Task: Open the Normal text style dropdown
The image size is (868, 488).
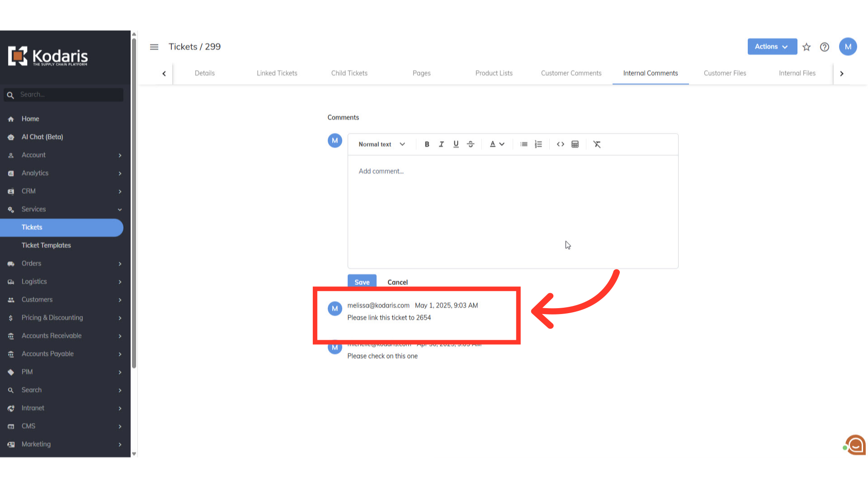Action: click(x=382, y=144)
